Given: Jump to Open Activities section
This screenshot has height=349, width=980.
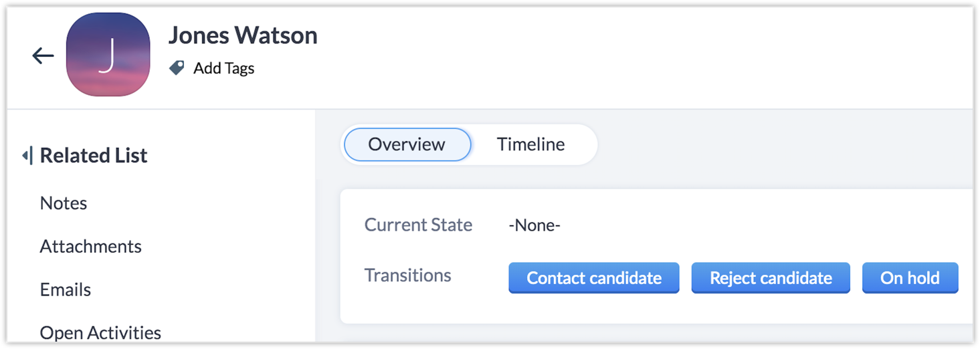Looking at the screenshot, I should (x=100, y=333).
